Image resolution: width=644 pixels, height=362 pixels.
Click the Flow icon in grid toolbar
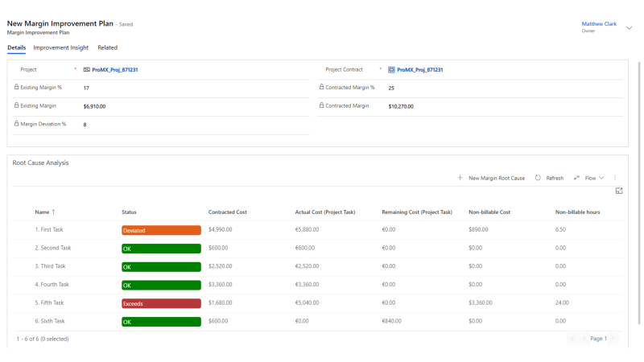point(576,178)
